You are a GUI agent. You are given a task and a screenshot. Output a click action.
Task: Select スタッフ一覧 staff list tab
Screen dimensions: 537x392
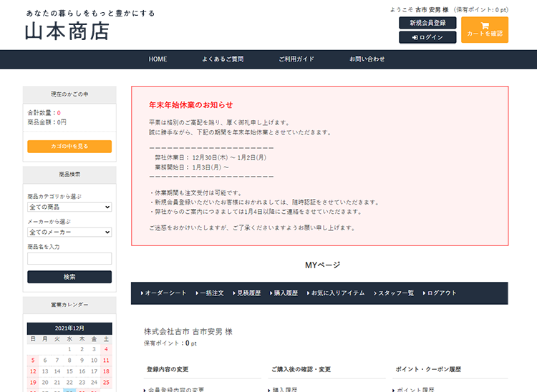coord(394,293)
